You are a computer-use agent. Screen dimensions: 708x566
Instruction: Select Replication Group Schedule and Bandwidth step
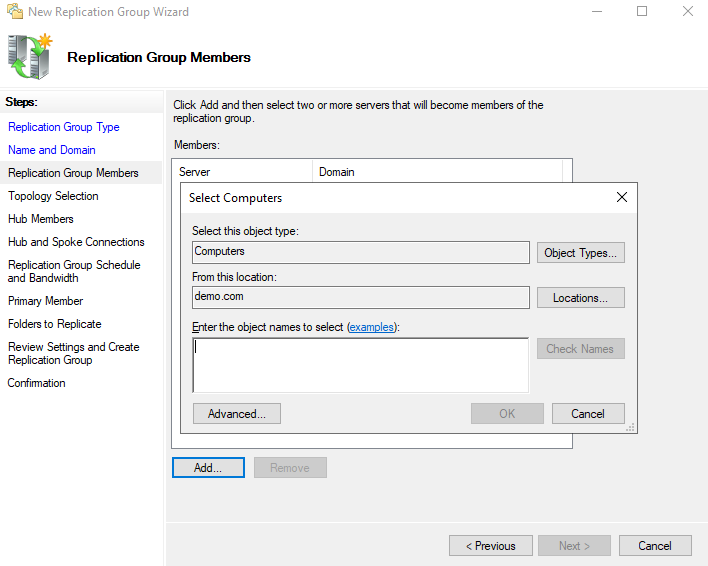pos(74,271)
